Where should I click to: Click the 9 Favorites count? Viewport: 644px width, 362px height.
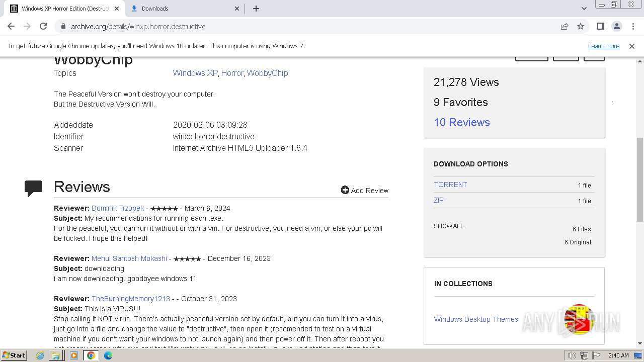pos(461,102)
